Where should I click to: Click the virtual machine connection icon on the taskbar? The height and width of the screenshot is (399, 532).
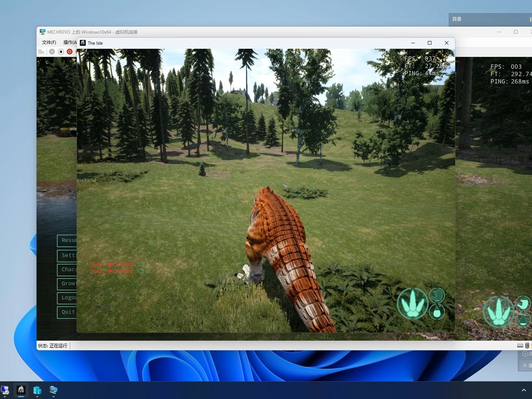pos(54,390)
